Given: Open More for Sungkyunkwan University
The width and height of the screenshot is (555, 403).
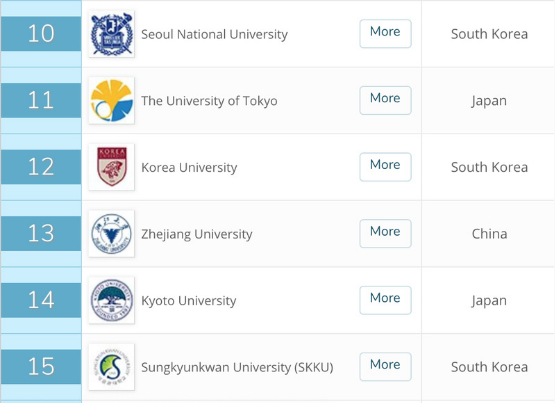Looking at the screenshot, I should click(x=385, y=367).
